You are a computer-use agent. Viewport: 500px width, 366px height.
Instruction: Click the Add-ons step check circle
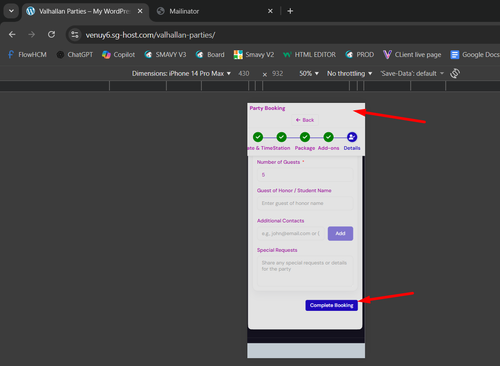(328, 137)
